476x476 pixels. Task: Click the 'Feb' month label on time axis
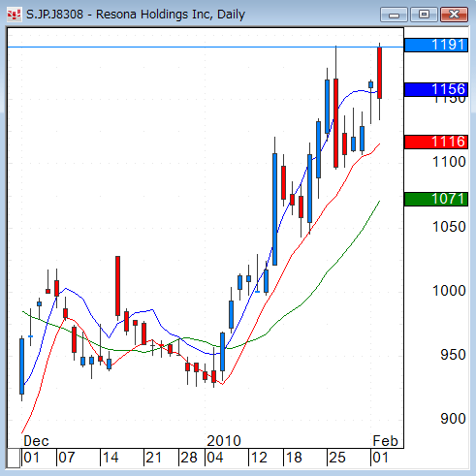click(x=385, y=441)
